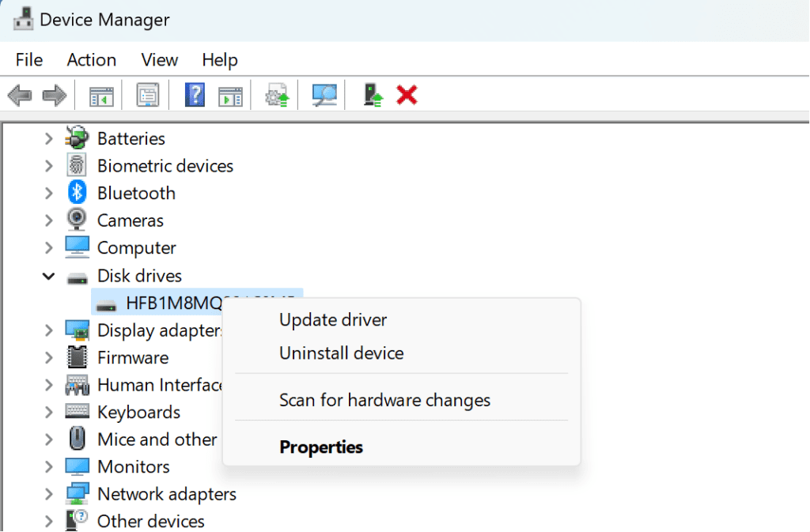Open Help using the question mark toolbar icon
This screenshot has height=532, width=810.
pyautogui.click(x=194, y=94)
